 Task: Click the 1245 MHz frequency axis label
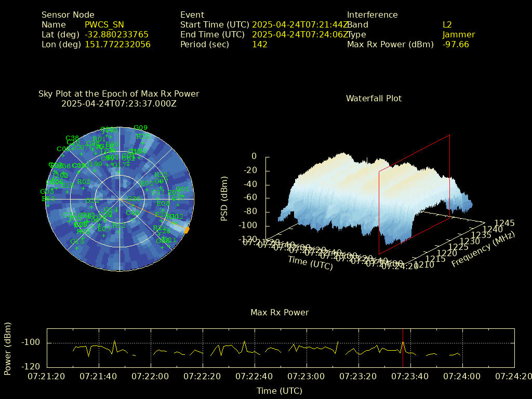pyautogui.click(x=504, y=223)
